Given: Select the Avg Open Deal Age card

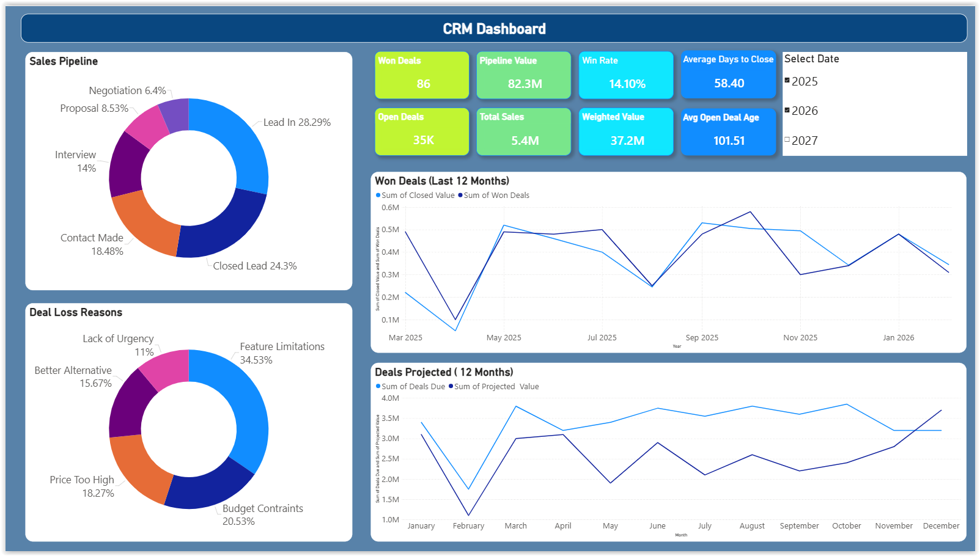Looking at the screenshot, I should pyautogui.click(x=728, y=131).
